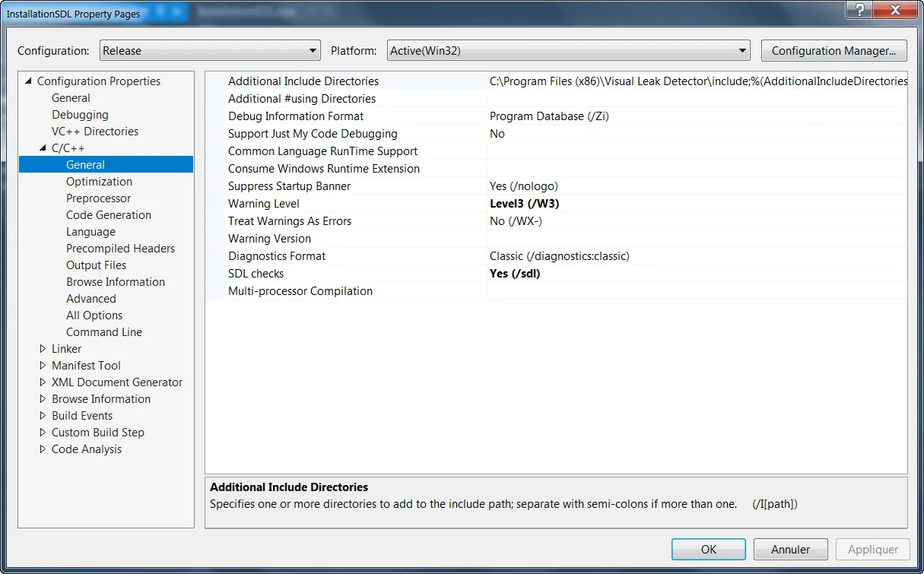Open the Precompiled Headers page
This screenshot has height=574, width=924.
(x=120, y=249)
